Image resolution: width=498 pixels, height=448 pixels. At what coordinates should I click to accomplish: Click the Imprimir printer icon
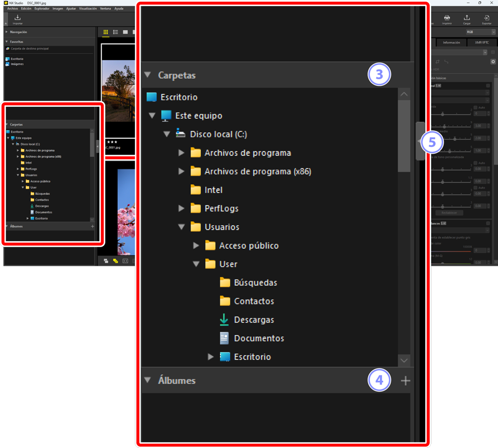tap(447, 18)
